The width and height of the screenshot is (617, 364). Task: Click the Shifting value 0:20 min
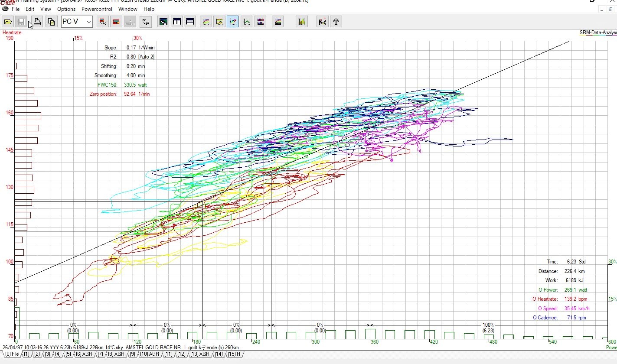135,66
